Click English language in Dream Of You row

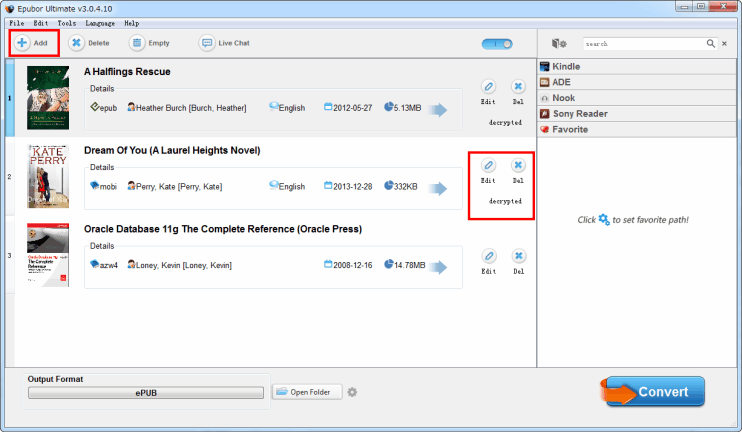292,186
